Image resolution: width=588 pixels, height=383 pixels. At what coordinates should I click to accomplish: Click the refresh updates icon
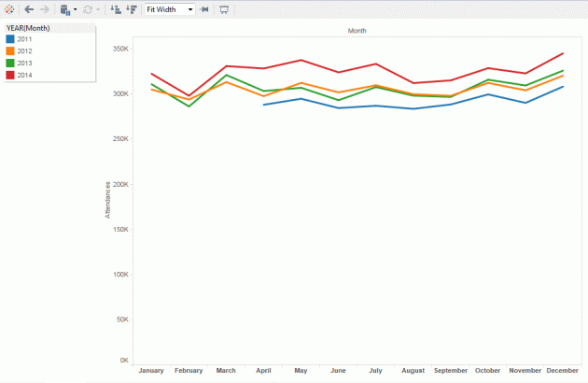(88, 9)
